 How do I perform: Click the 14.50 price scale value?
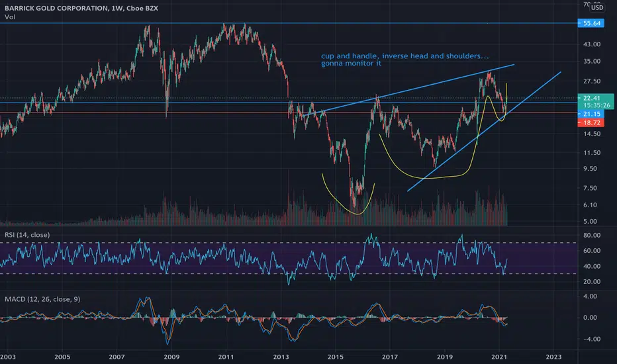pyautogui.click(x=592, y=134)
